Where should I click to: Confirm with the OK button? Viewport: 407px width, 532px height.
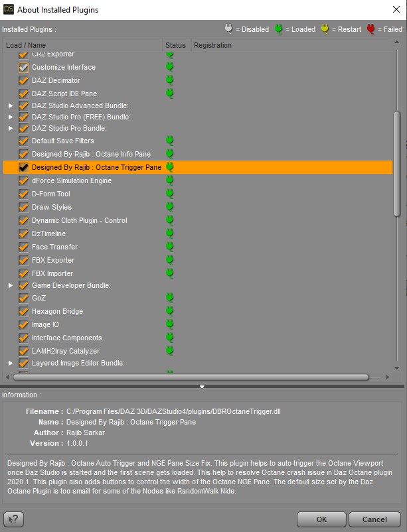pos(321,519)
